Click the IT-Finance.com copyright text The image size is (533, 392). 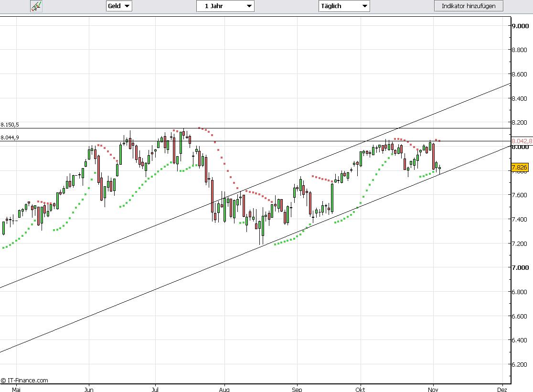24,381
